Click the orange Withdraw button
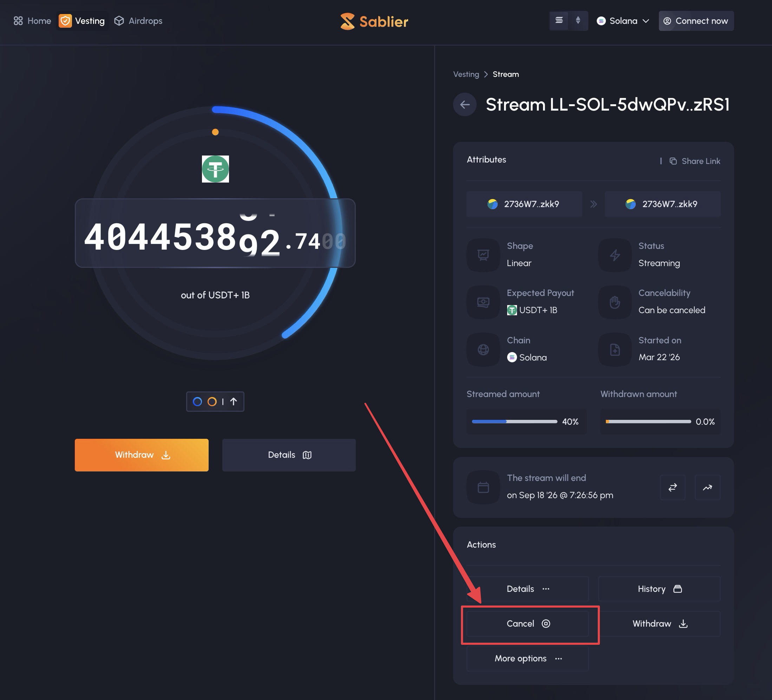This screenshot has width=772, height=700. [x=142, y=455]
